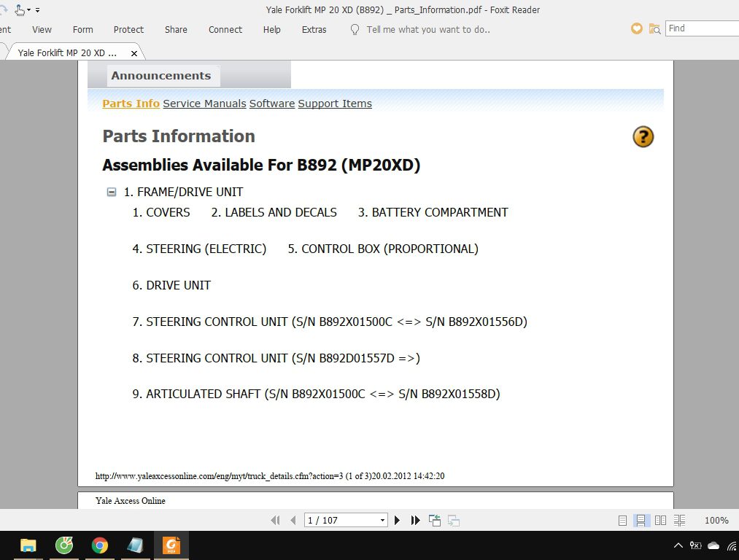
Task: Click the Parts Information heading
Action: pos(179,136)
